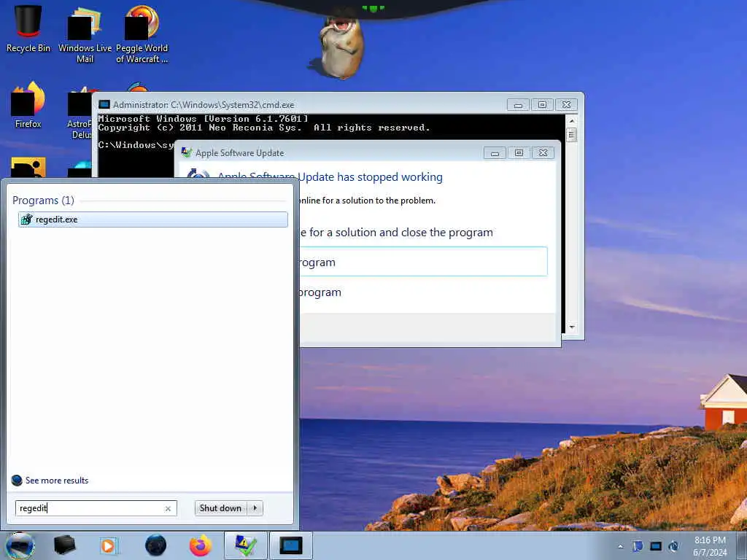Switch to the cmd.exe taskbar button
Viewport: 747px width, 560px height.
tap(291, 545)
